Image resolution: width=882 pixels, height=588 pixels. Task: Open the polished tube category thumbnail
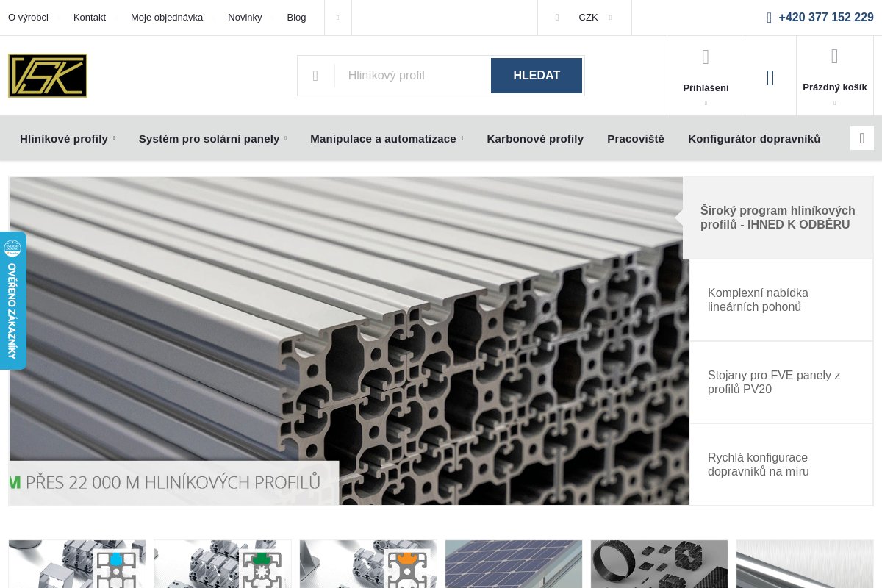805,564
